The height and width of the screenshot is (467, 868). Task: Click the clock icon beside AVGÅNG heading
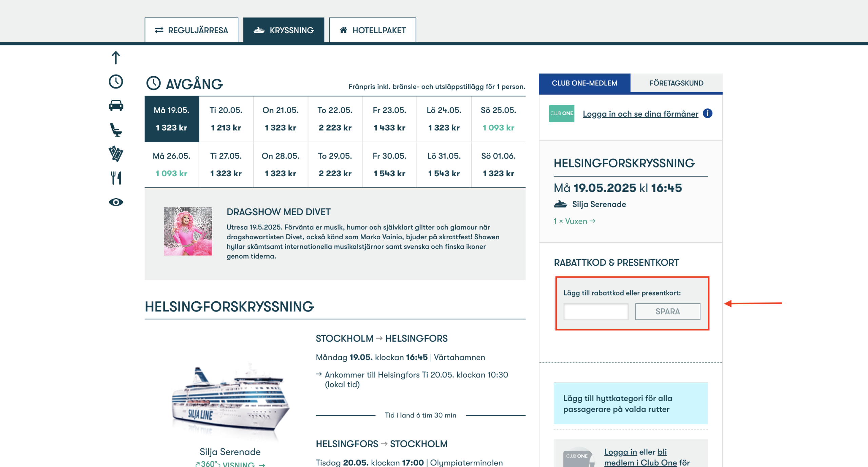point(153,83)
